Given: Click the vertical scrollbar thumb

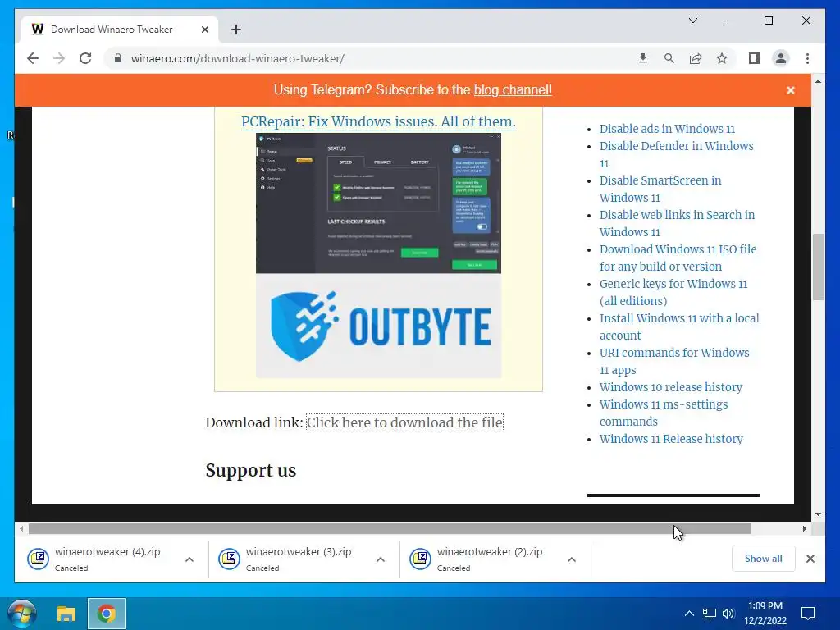Looking at the screenshot, I should 818,267.
